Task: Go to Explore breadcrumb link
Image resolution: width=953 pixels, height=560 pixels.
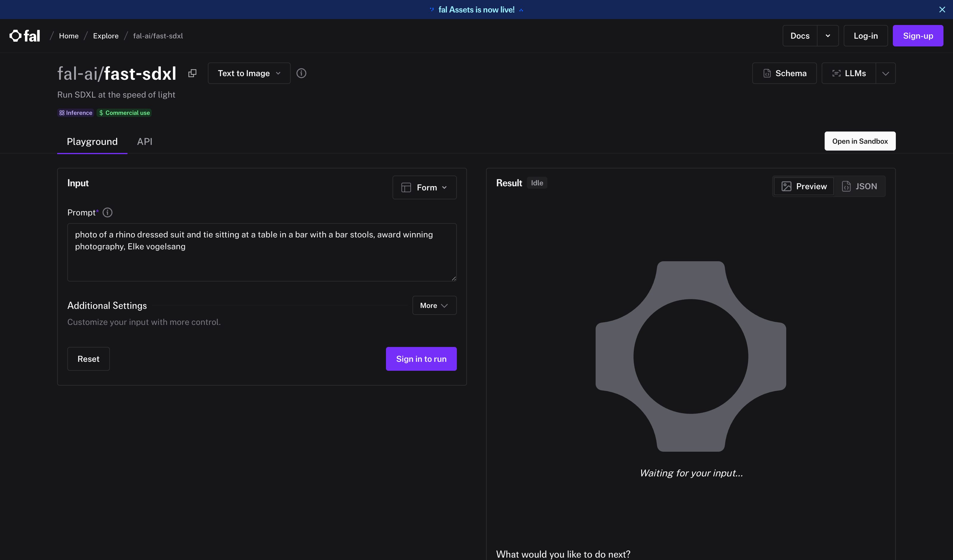Action: [106, 36]
